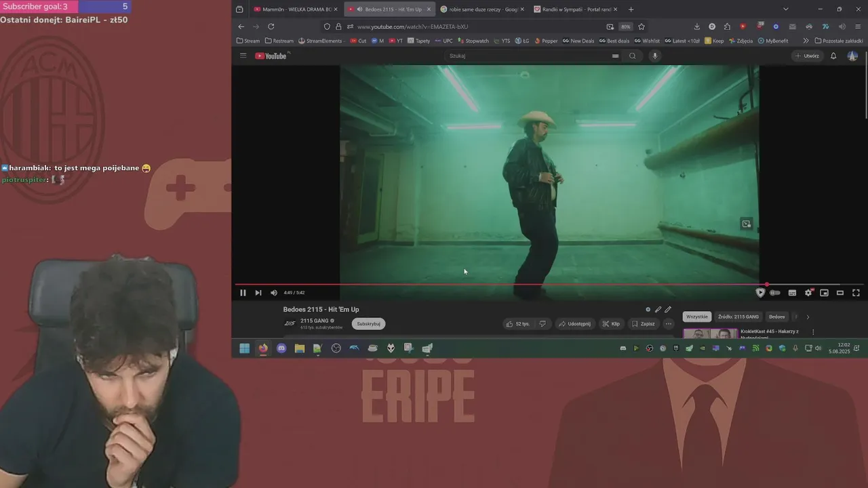Viewport: 868px width, 488px height.
Task: Open browser downloads panel
Action: pyautogui.click(x=696, y=26)
